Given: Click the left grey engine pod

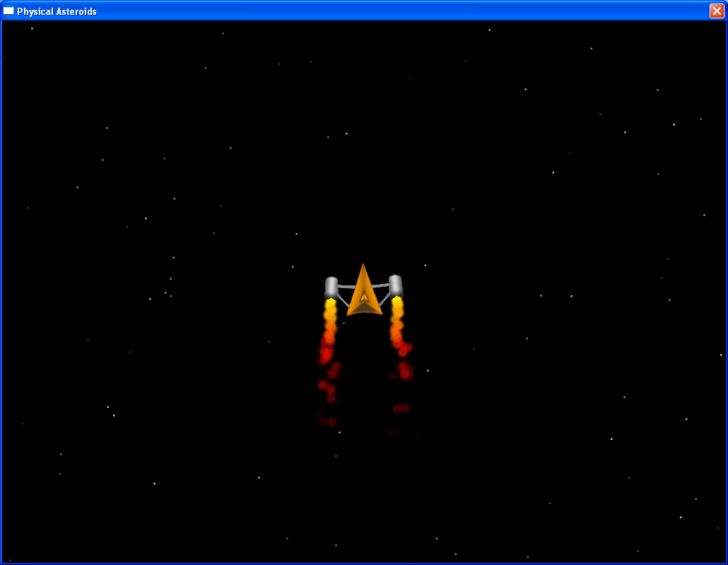Looking at the screenshot, I should [x=331, y=288].
